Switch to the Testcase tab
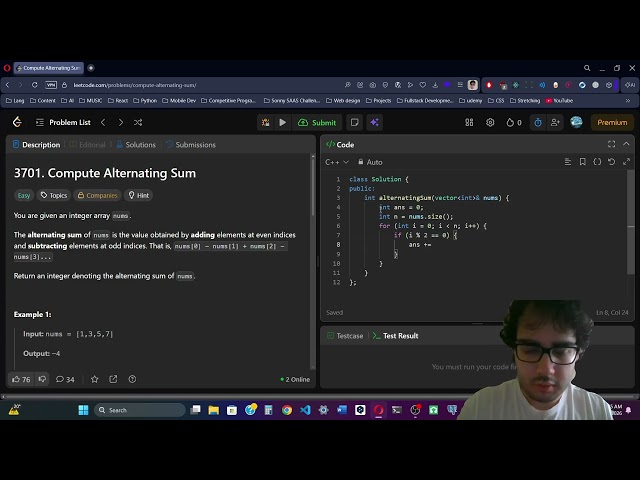This screenshot has height=480, width=640. click(x=345, y=336)
